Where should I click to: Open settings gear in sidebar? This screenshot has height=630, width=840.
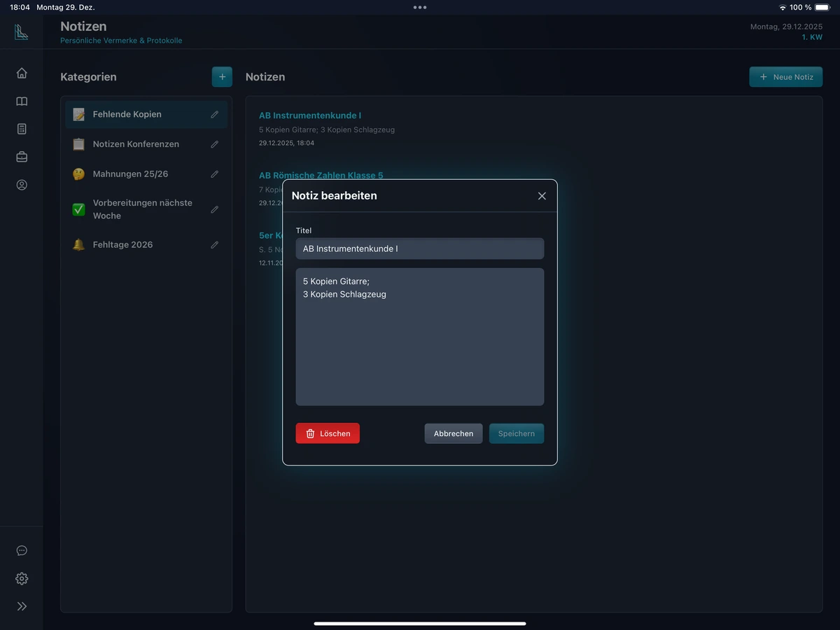[x=22, y=579]
